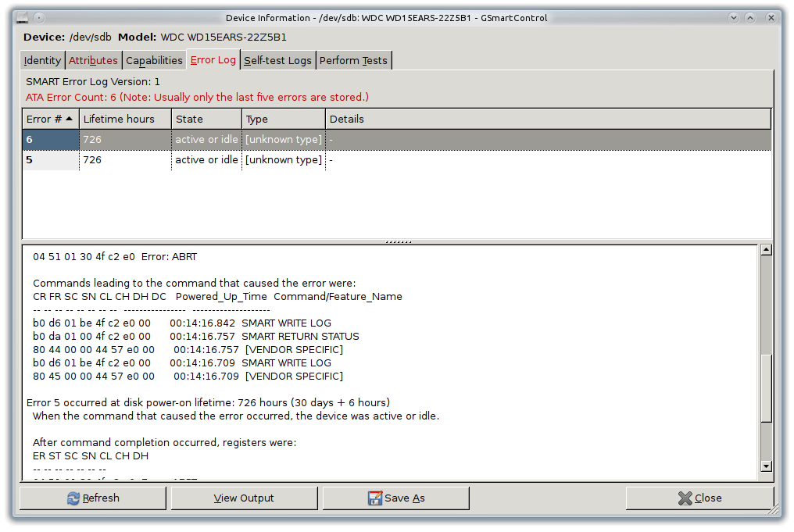794x532 pixels.
Task: Click the window resize grip corner
Action: (x=774, y=510)
